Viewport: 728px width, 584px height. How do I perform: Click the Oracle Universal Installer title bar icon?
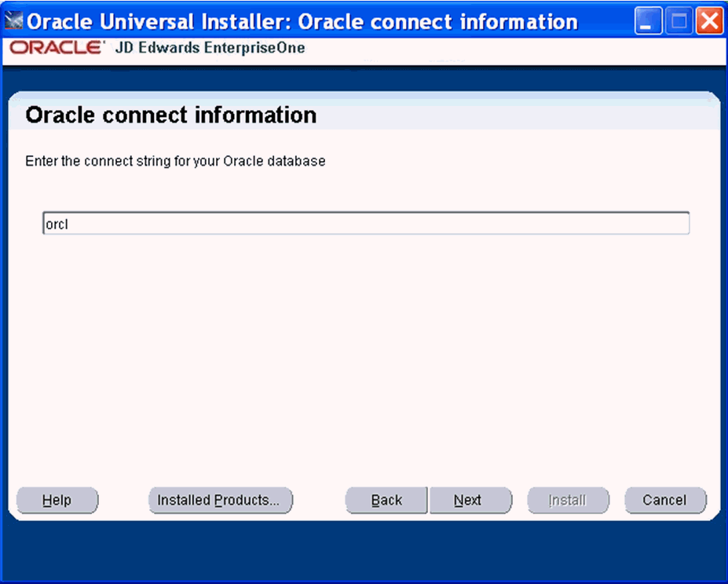(x=13, y=21)
